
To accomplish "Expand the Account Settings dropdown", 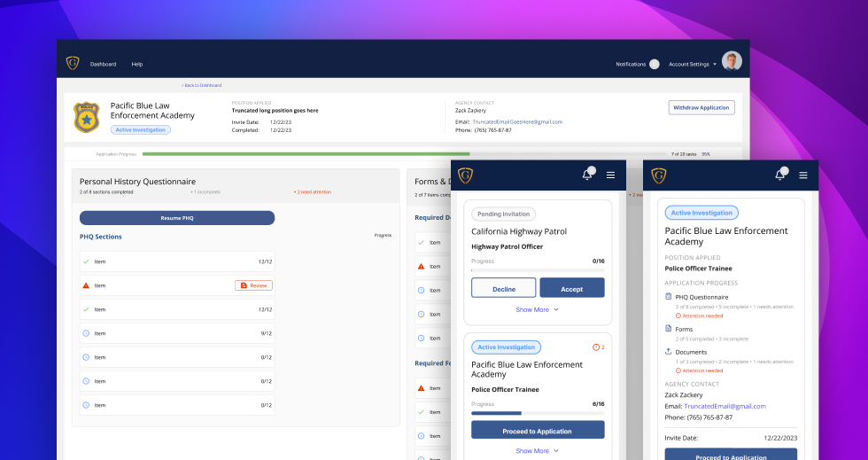I will click(x=692, y=65).
